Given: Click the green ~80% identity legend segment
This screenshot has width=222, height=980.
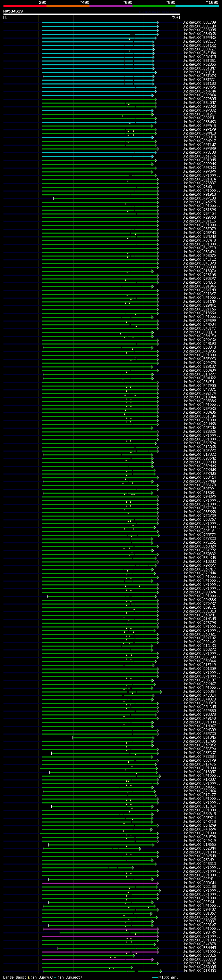Looking at the screenshot, I should tap(154, 6).
